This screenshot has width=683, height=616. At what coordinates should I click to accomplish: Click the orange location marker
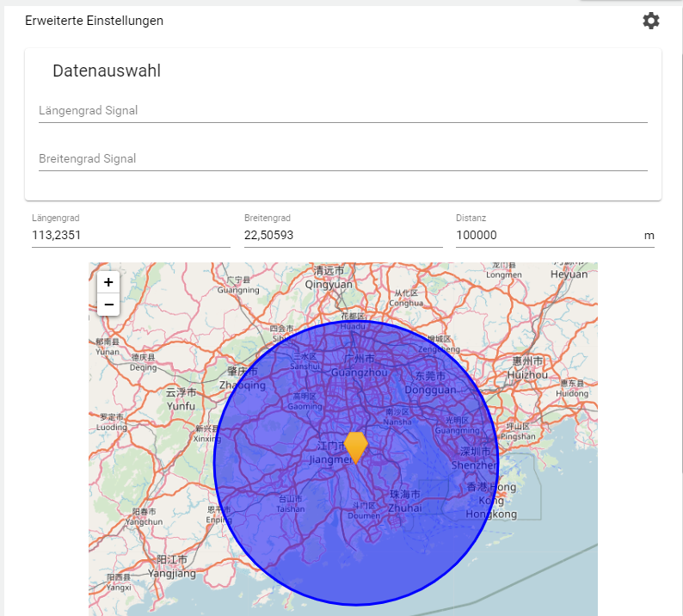point(355,447)
